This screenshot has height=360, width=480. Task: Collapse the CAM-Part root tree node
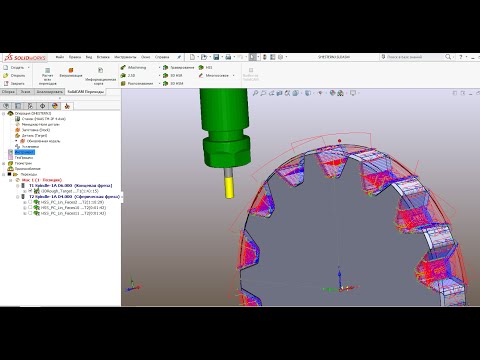(x=4, y=113)
